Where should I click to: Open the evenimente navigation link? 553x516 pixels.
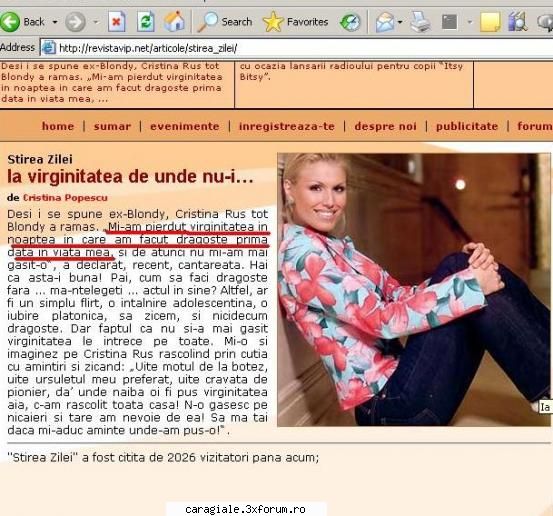(185, 126)
